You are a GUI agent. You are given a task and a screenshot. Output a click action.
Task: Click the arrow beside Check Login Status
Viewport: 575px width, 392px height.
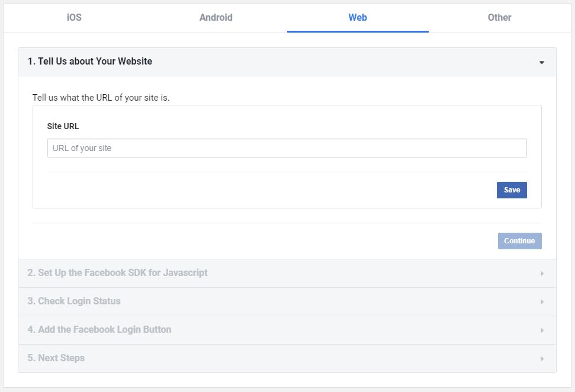542,302
